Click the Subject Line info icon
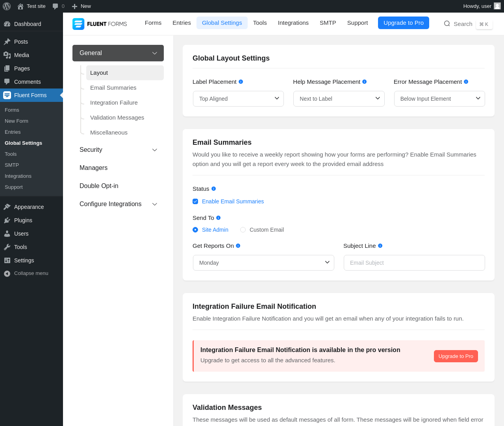 [x=380, y=246]
